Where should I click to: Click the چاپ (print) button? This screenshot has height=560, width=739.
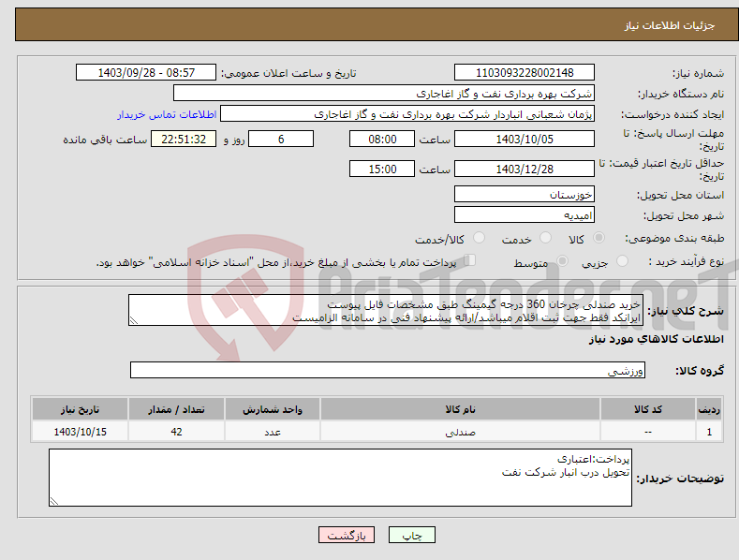[x=411, y=535]
